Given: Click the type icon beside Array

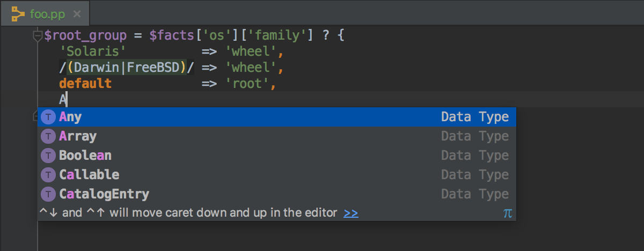Looking at the screenshot, I should 48,136.
